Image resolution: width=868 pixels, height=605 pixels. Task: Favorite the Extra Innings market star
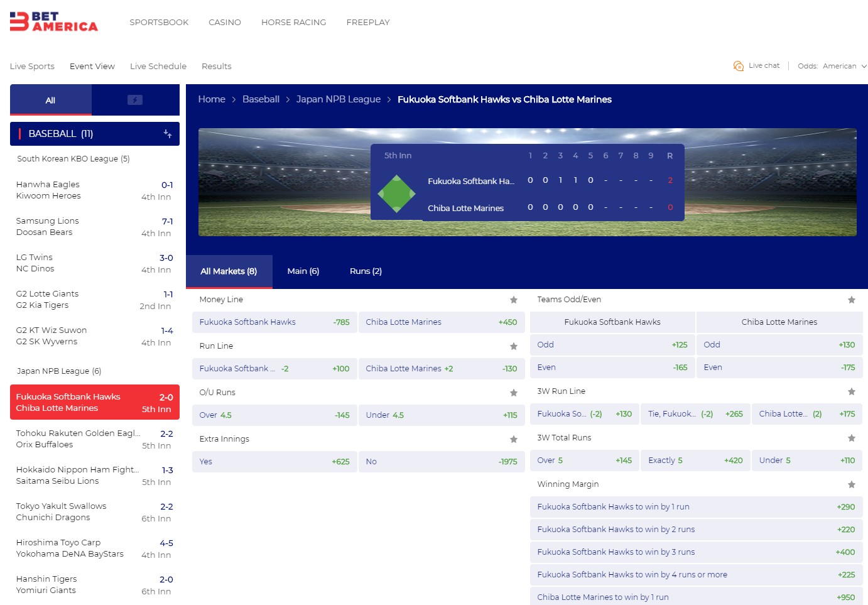point(514,439)
